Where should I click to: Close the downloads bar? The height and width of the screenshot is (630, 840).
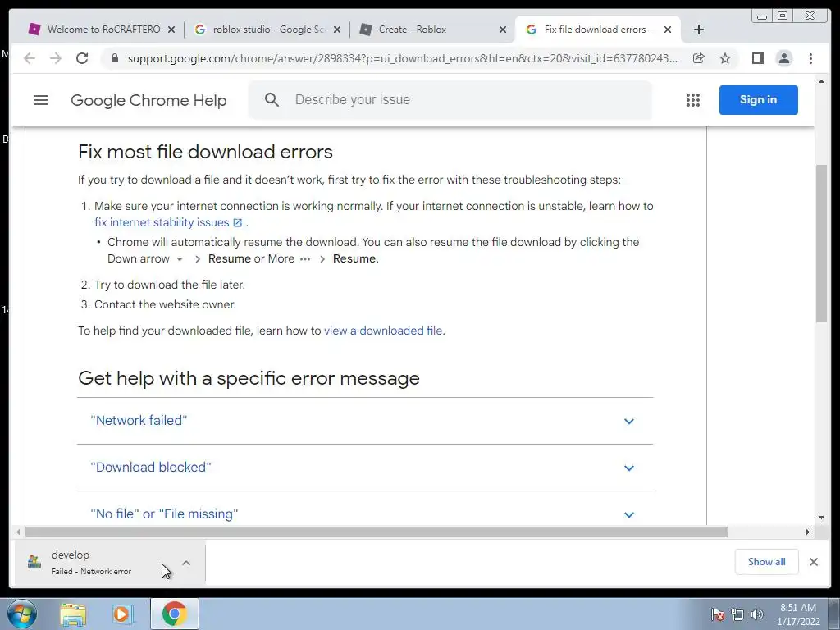point(814,562)
